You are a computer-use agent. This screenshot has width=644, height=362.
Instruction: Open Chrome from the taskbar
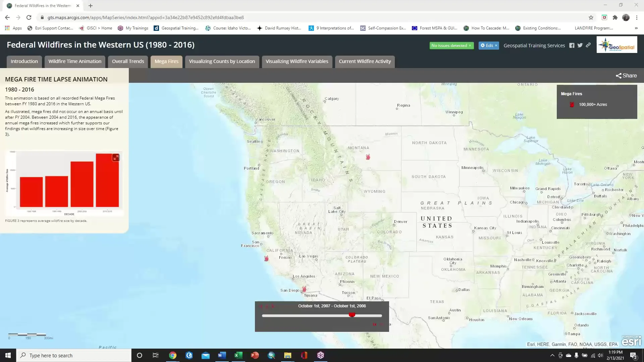pos(172,355)
